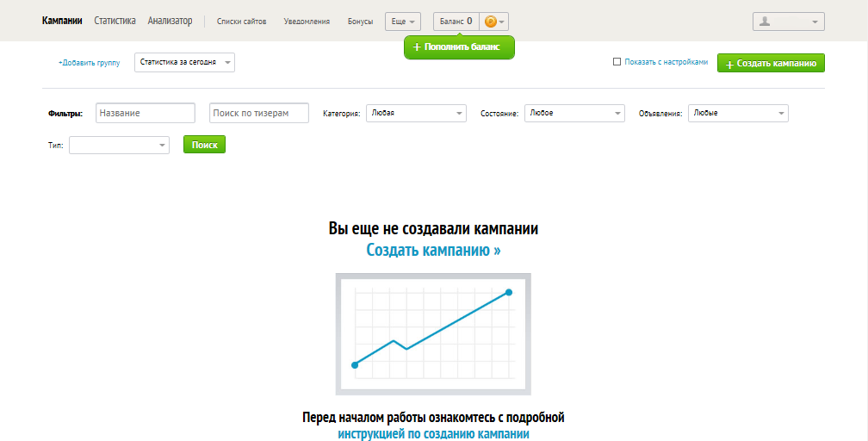This screenshot has width=868, height=441.
Task: Open 'инструкцией по созданию кампании' link
Action: [433, 433]
